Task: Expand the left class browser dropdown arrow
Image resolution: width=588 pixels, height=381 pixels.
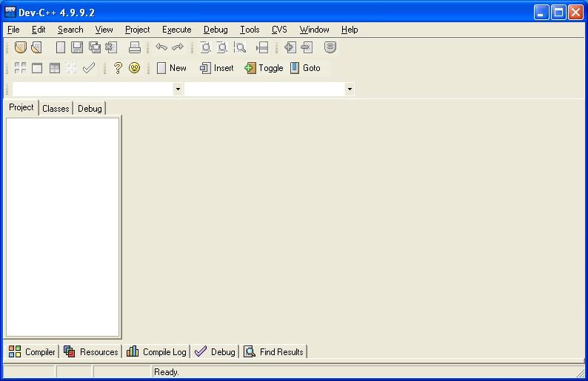Action: point(178,90)
